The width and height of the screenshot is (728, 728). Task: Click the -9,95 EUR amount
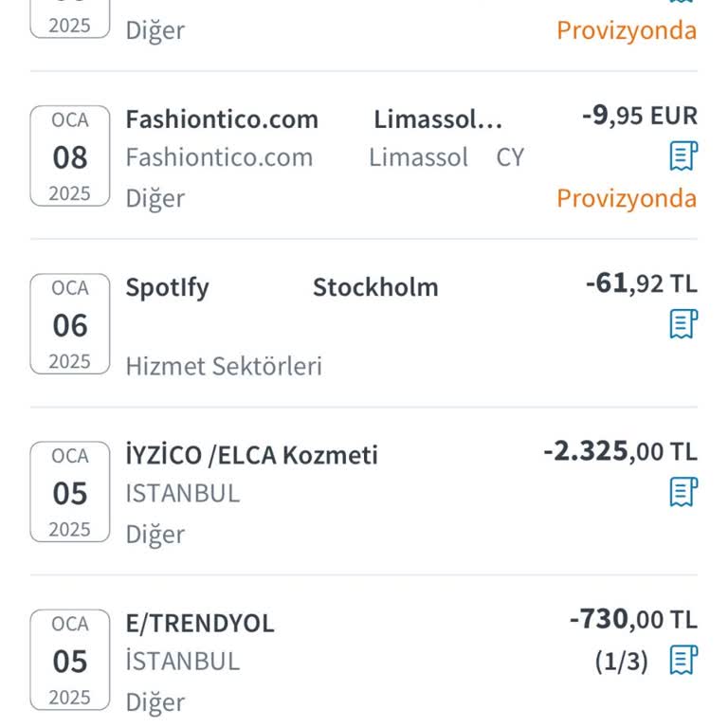[x=639, y=117]
